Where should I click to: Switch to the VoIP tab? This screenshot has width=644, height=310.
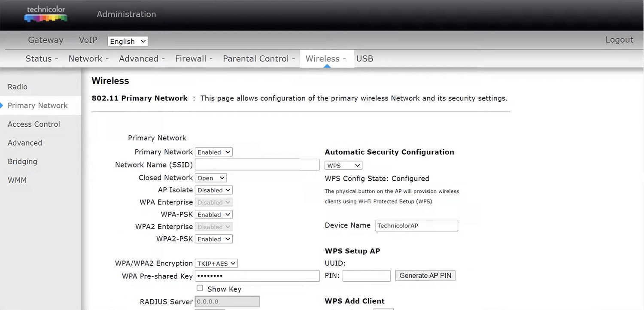(x=88, y=40)
